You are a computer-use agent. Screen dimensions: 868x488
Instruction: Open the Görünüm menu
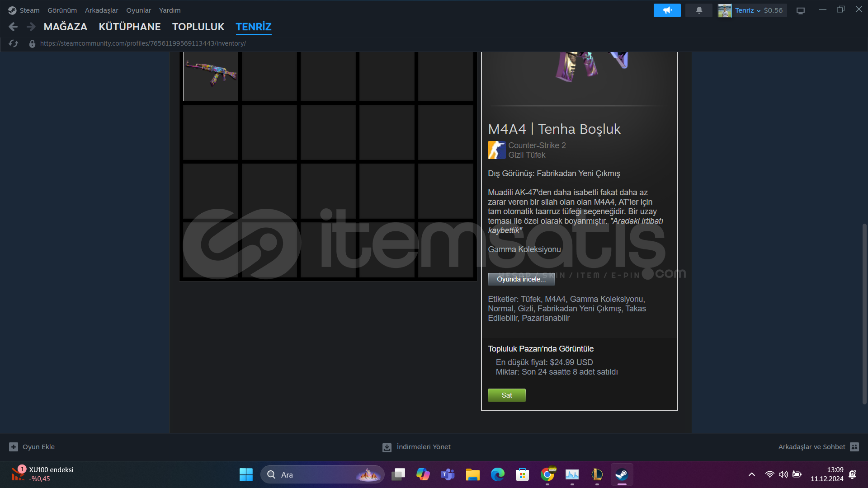(x=62, y=10)
